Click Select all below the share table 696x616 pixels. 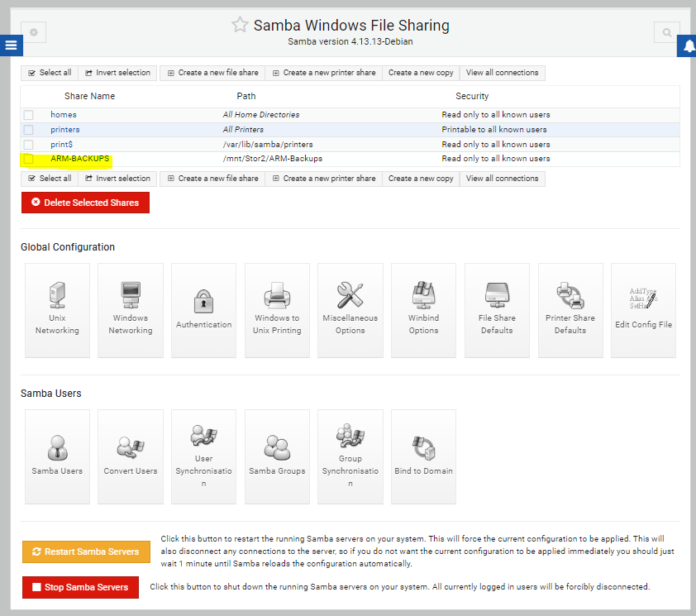coord(50,179)
